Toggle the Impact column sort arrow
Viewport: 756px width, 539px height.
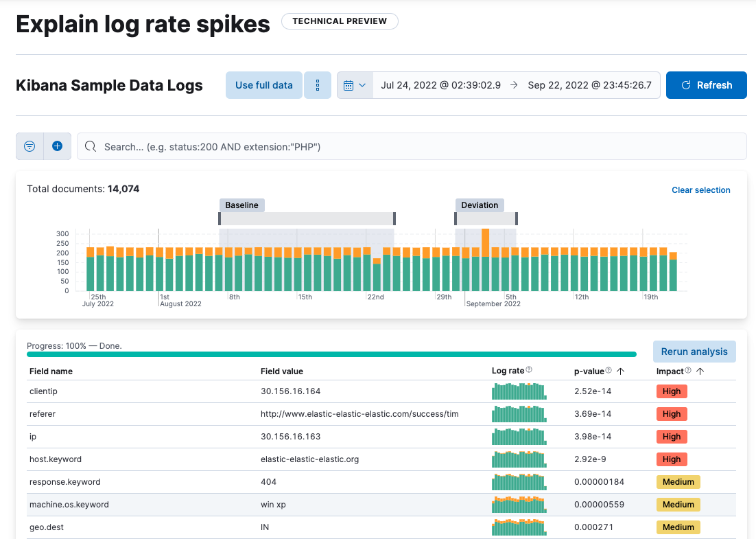click(x=700, y=370)
